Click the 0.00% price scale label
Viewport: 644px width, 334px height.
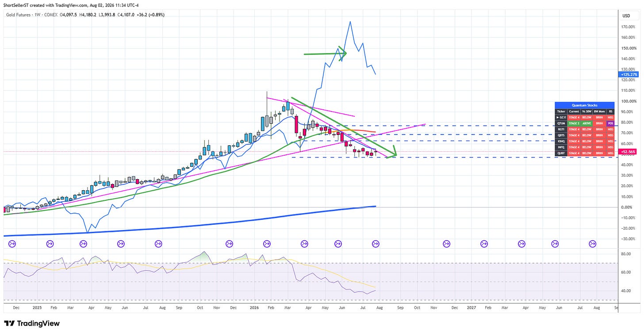tap(627, 207)
